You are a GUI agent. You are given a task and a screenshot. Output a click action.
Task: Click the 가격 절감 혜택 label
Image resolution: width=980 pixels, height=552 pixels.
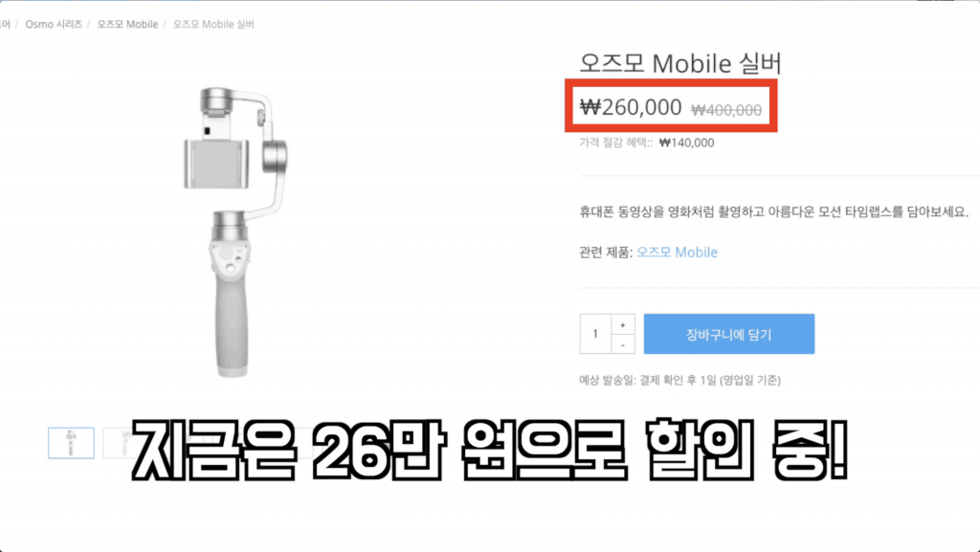pyautogui.click(x=615, y=143)
